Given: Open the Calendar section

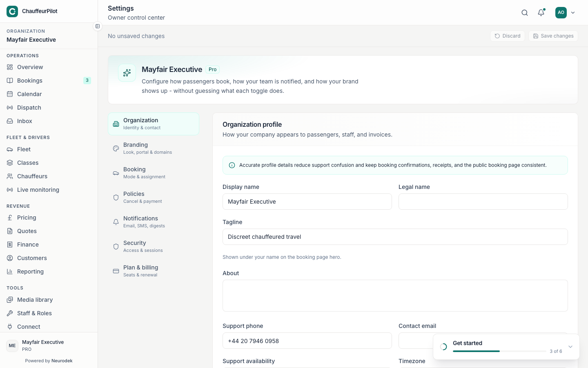Looking at the screenshot, I should pos(49,94).
